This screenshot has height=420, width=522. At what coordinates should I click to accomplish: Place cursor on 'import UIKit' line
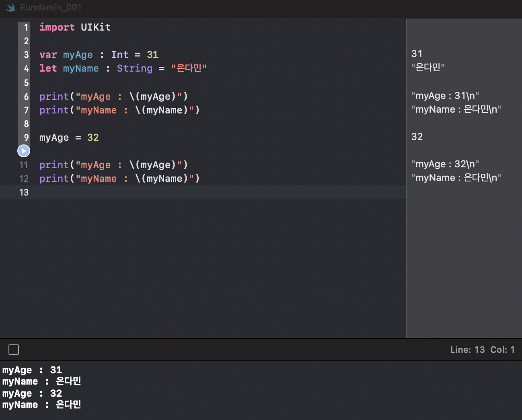point(75,27)
